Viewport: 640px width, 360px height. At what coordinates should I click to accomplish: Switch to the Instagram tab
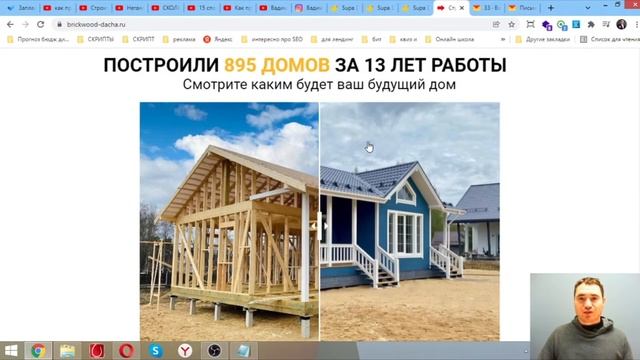309,8
